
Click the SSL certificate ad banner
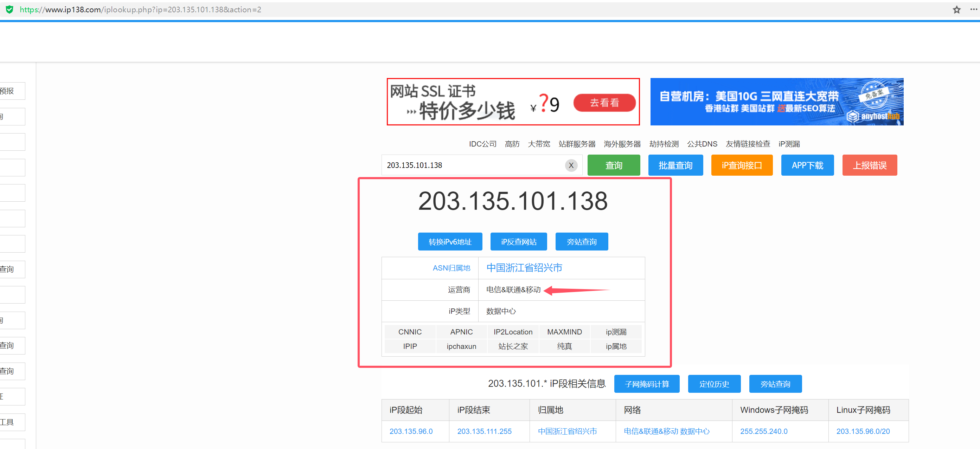512,102
